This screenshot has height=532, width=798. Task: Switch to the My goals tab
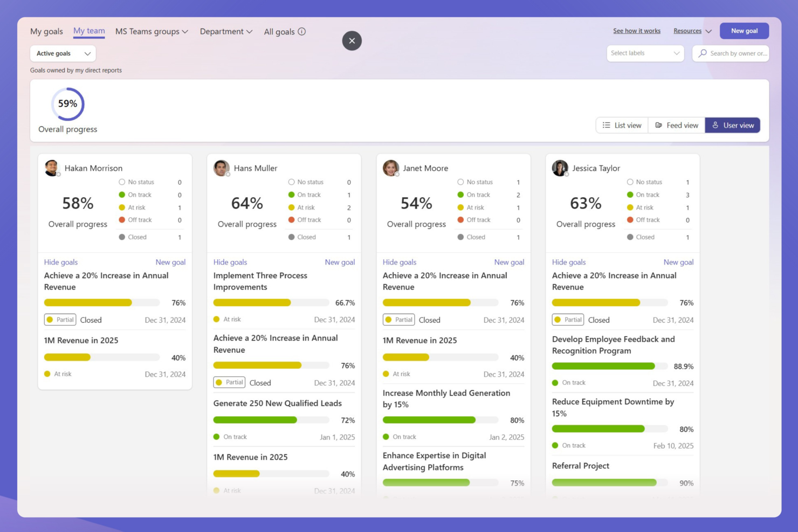coord(46,32)
